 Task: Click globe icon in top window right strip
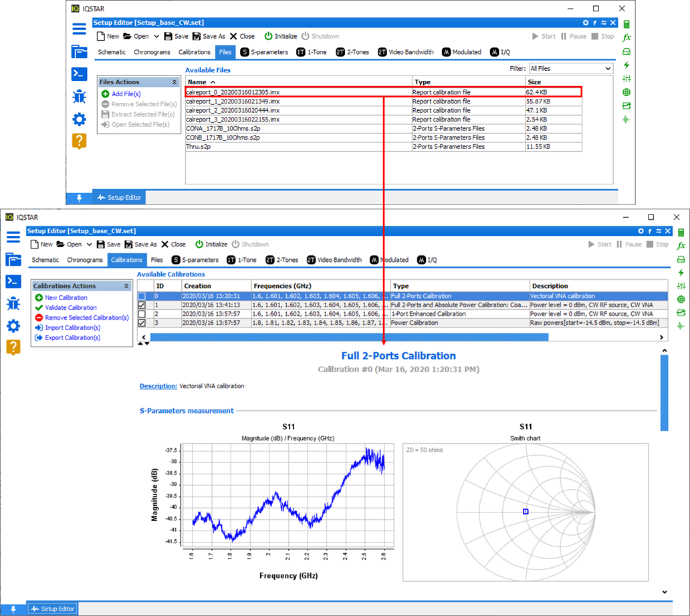coord(626,92)
